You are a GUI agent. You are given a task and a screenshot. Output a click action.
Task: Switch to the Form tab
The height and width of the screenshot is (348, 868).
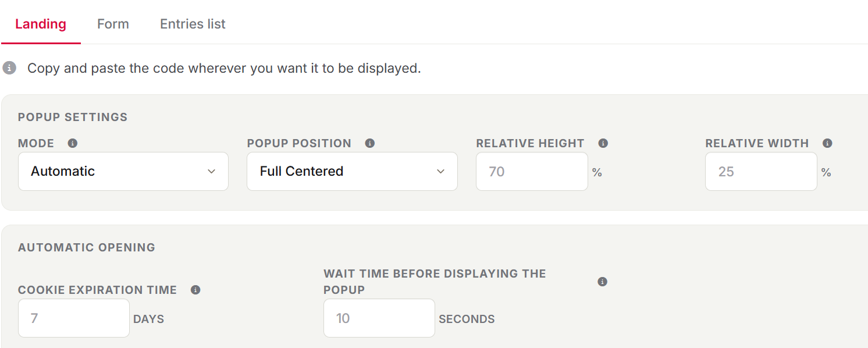[113, 24]
